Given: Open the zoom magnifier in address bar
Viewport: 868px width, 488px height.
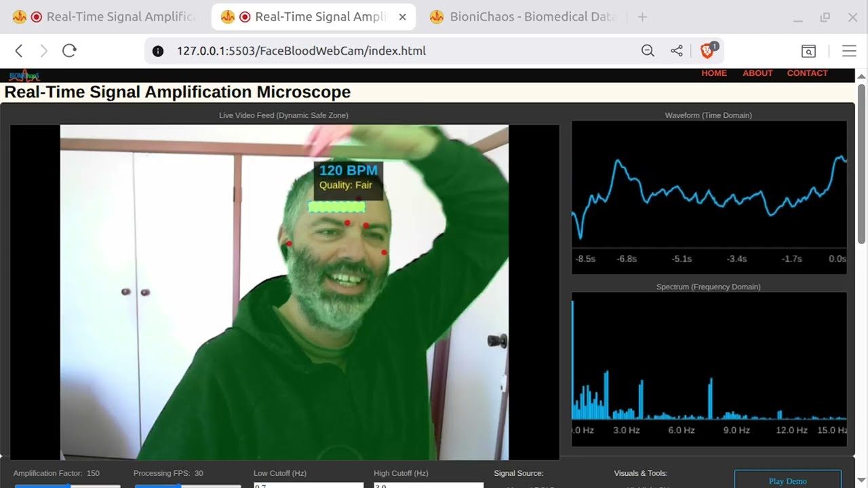Looking at the screenshot, I should click(648, 51).
